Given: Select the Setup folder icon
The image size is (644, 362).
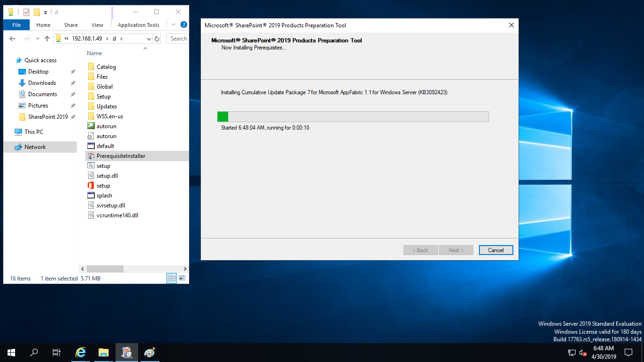Looking at the screenshot, I should pyautogui.click(x=91, y=97).
